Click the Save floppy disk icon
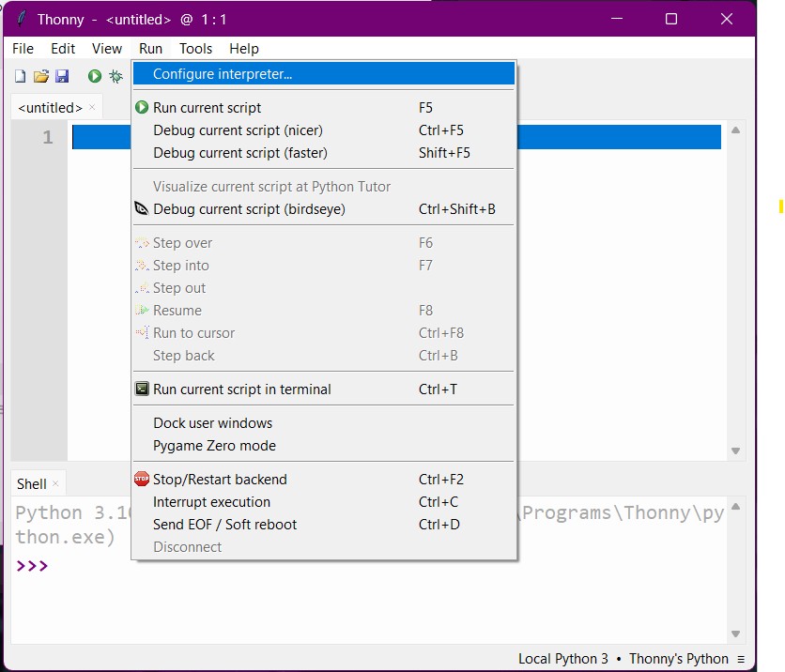Viewport: 785px width, 672px height. pos(62,76)
